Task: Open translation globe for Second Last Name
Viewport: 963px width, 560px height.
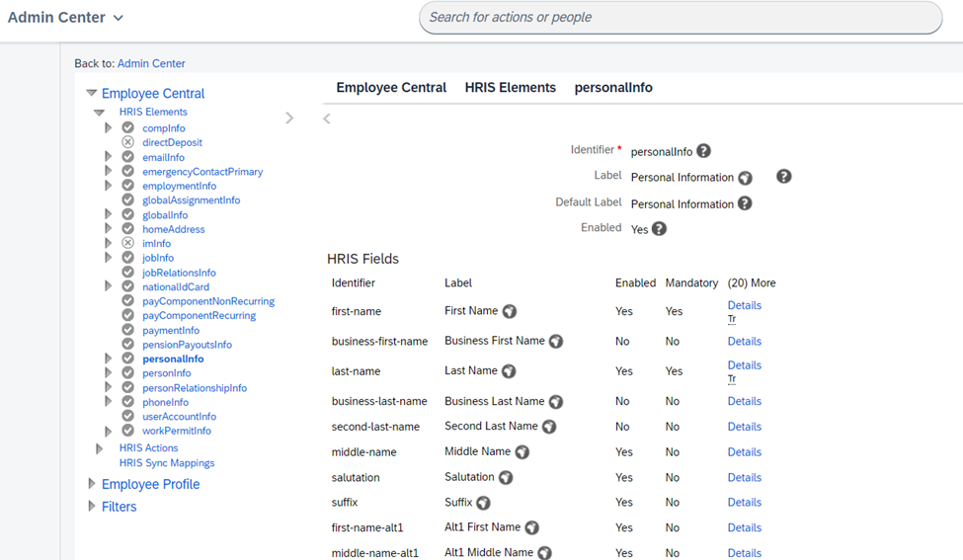Action: (x=549, y=426)
